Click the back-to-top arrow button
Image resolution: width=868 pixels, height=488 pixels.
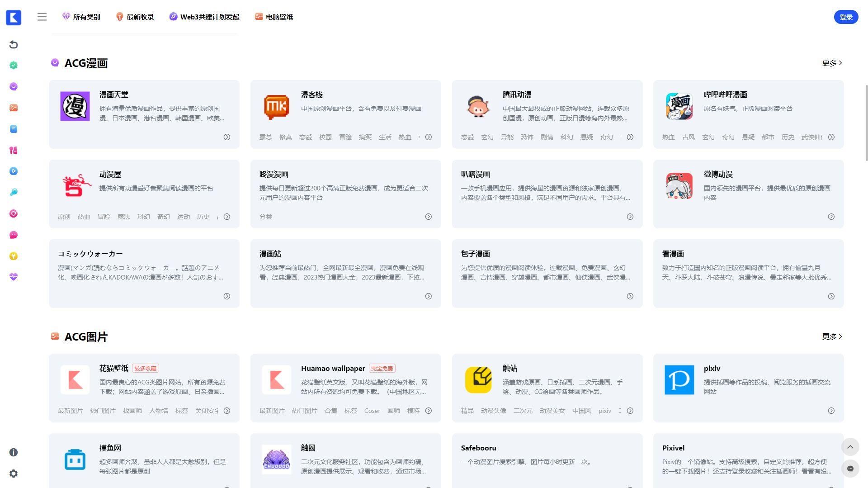coord(850,447)
